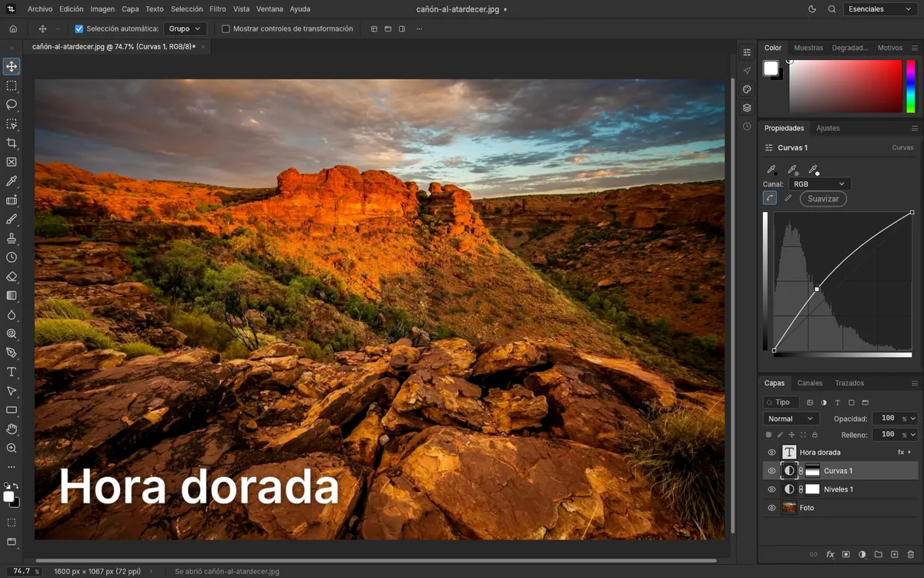Click the Tipo layer search field

(782, 402)
